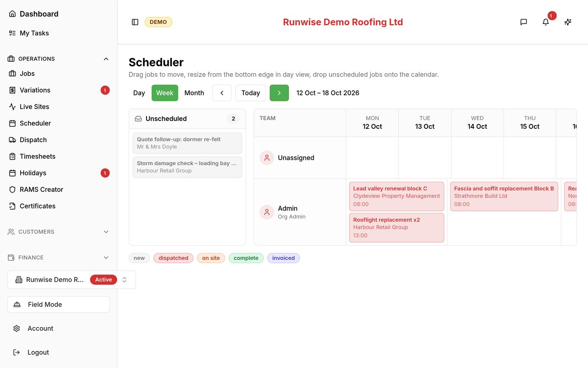This screenshot has height=368, width=588.
Task: Click the Dashboard home icon
Action: [x=12, y=14]
